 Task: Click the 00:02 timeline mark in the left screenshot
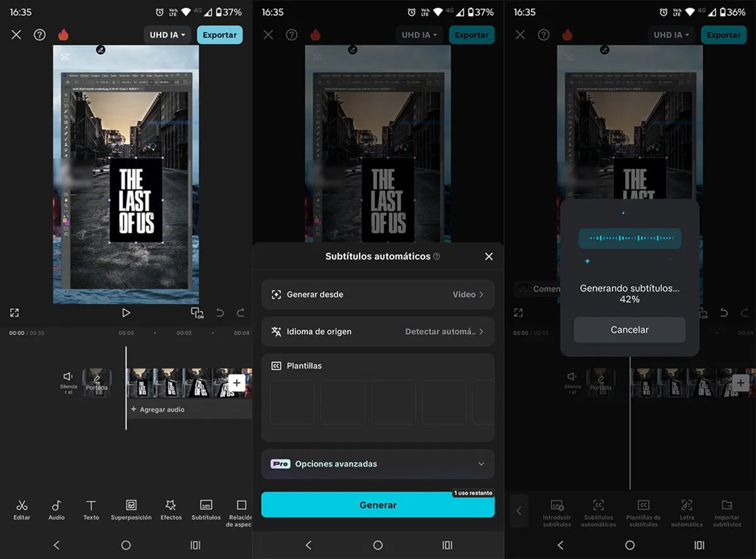(x=184, y=333)
